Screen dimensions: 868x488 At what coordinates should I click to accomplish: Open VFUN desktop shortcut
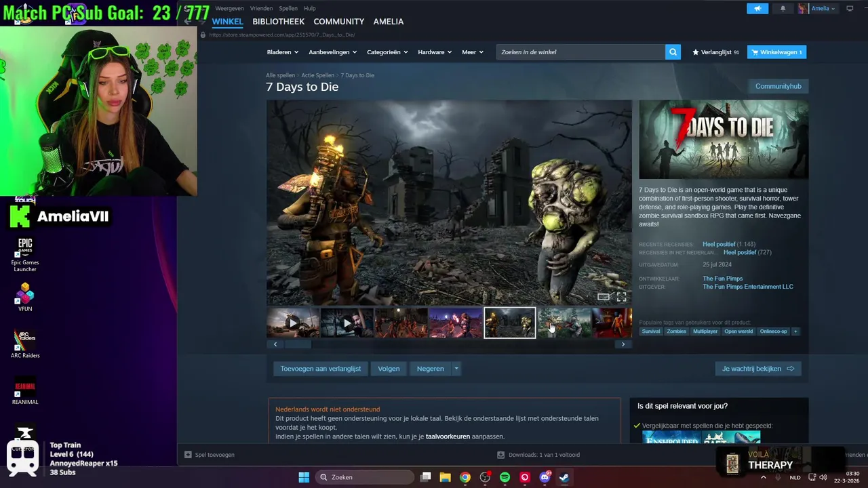click(x=25, y=298)
